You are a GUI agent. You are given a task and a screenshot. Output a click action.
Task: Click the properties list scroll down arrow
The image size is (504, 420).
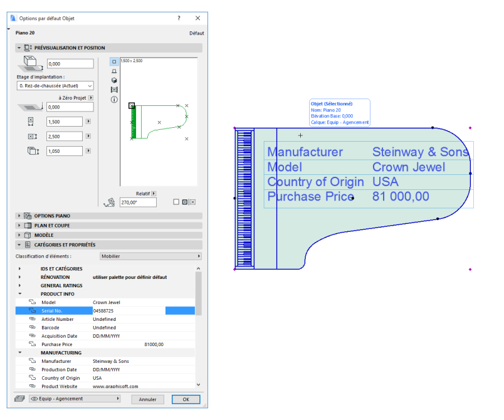pyautogui.click(x=198, y=384)
